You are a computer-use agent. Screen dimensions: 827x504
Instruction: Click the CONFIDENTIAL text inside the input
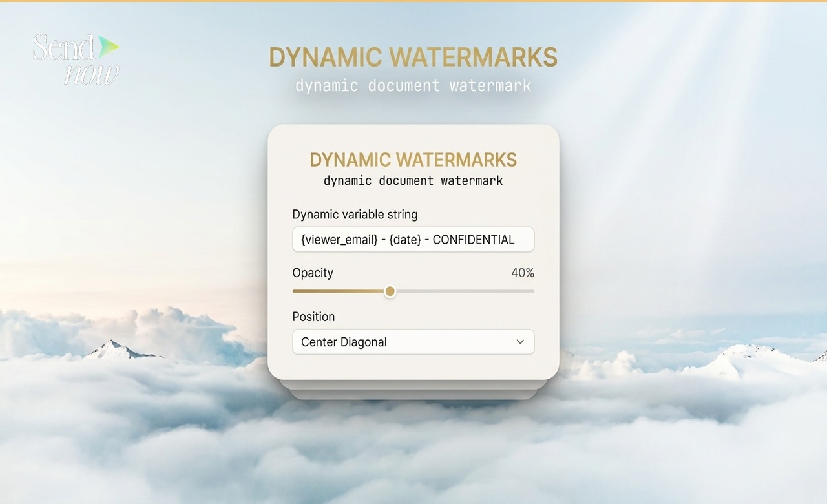pyautogui.click(x=473, y=240)
